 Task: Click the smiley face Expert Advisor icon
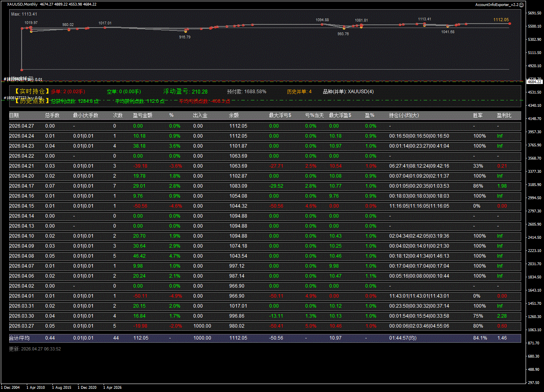coord(521,4)
